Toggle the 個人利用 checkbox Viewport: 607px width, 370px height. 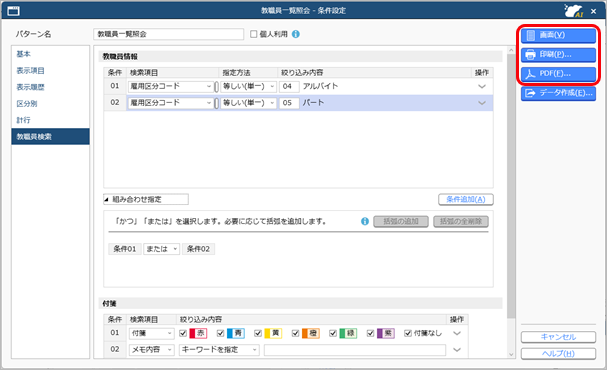pos(254,34)
